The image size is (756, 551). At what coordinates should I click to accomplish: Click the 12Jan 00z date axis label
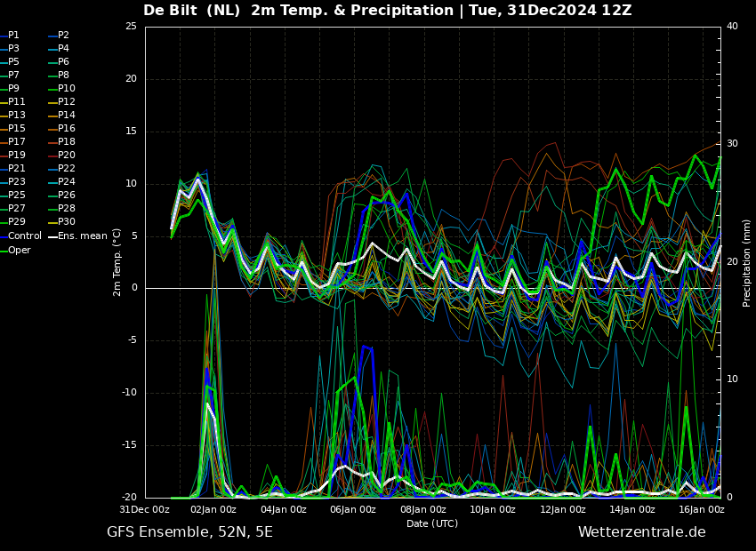[x=563, y=509]
